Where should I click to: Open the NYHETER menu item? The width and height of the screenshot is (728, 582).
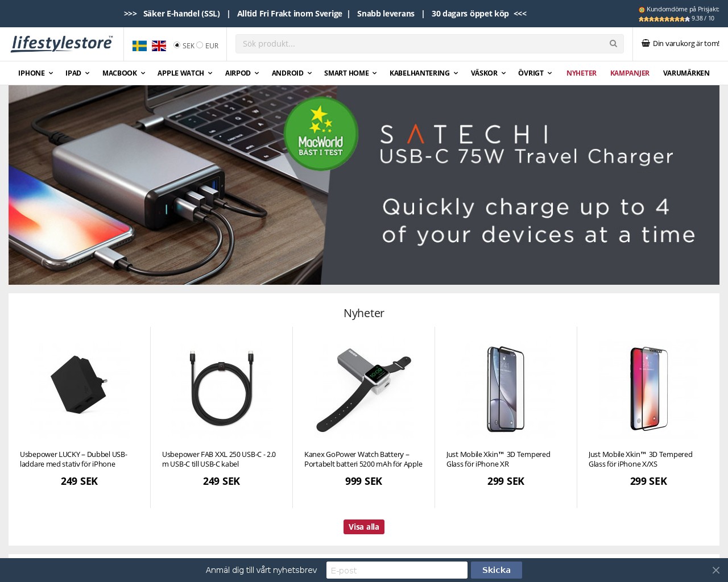(x=581, y=73)
